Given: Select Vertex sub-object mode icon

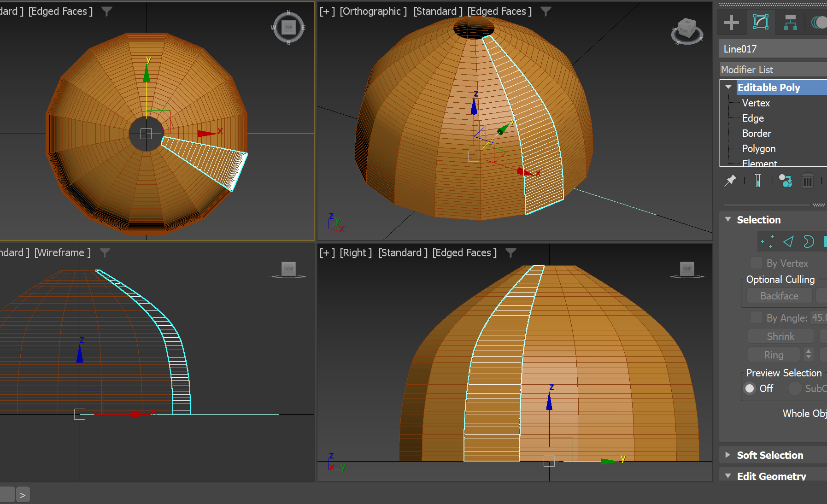Looking at the screenshot, I should (x=767, y=241).
